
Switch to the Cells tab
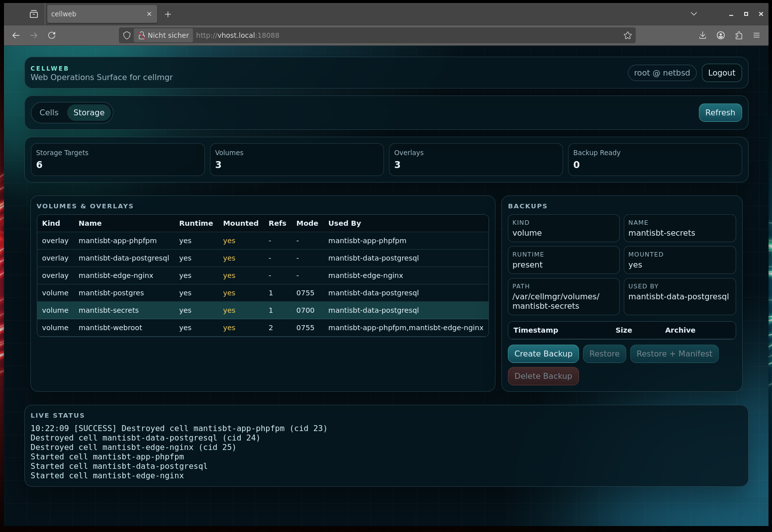coord(49,113)
